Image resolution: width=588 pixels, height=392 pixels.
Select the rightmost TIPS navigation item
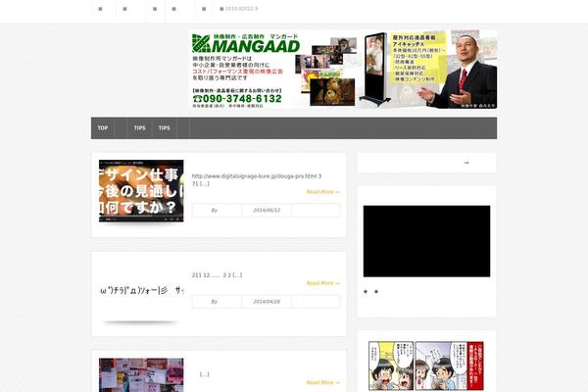point(165,128)
